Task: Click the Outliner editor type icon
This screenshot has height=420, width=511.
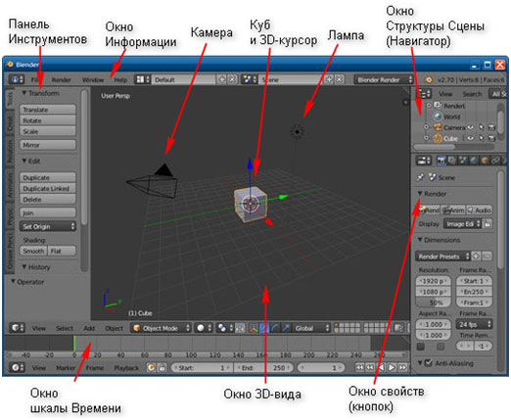Action: coord(424,94)
